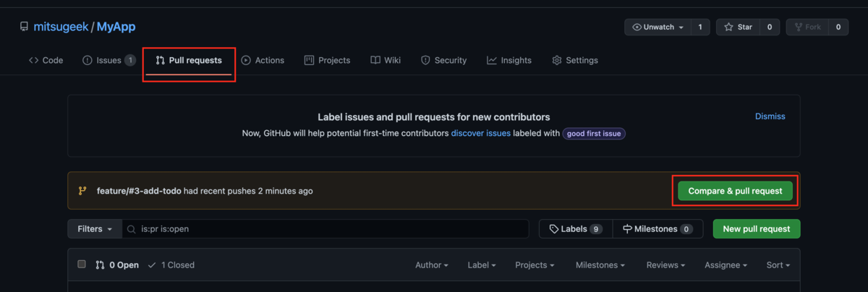Show the 0 Open pull requests
This screenshot has height=292, width=868.
117,265
